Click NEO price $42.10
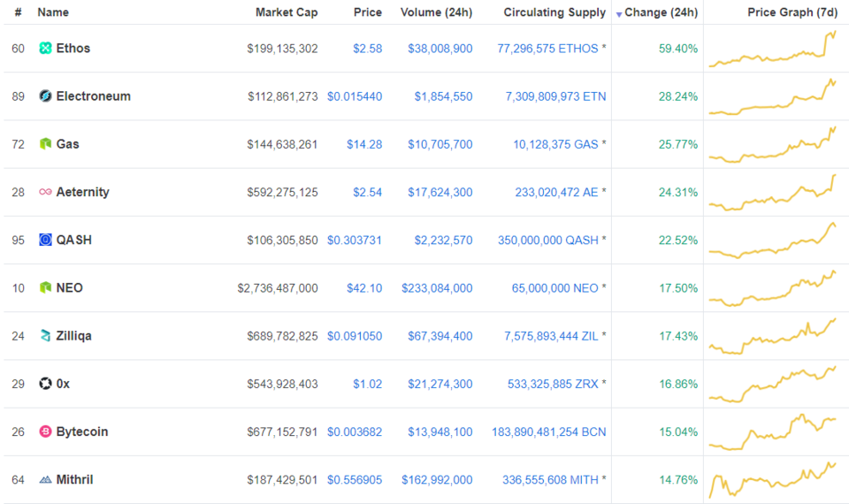This screenshot has height=504, width=849. click(x=364, y=288)
